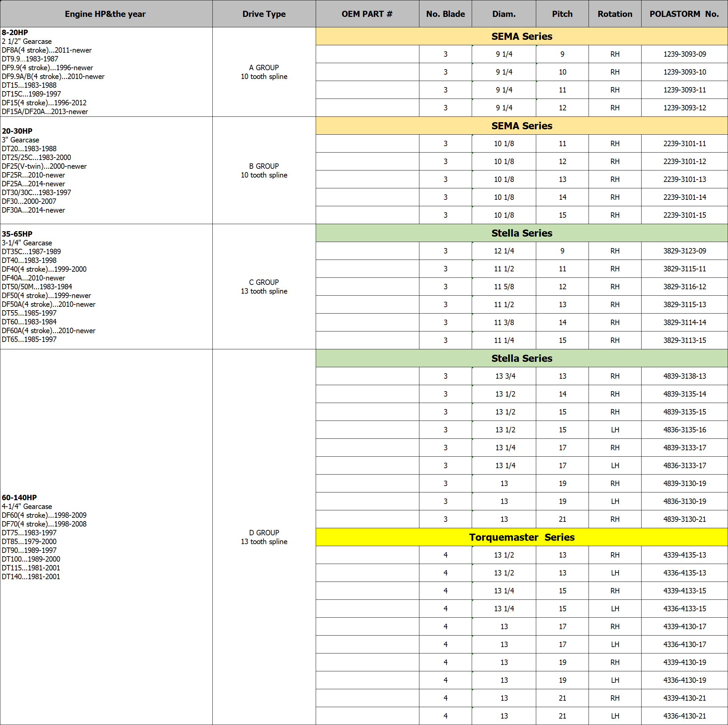Image resolution: width=728 pixels, height=725 pixels.
Task: Select the 'Rotation' column header
Action: [615, 14]
